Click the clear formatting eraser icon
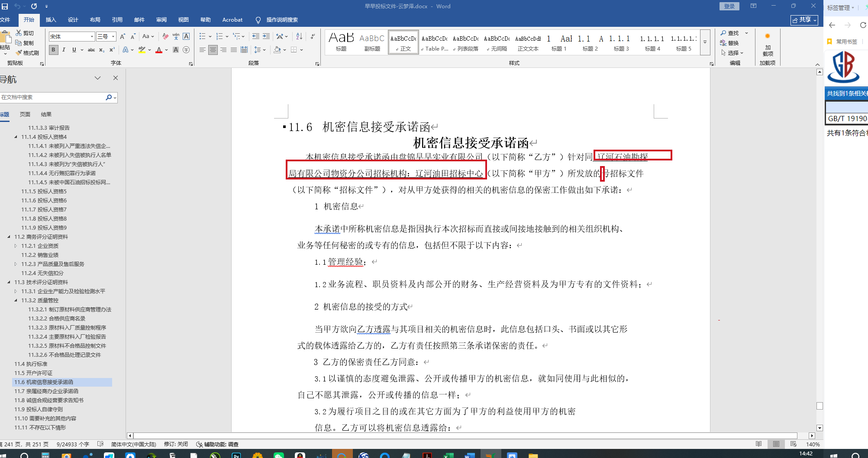Image resolution: width=868 pixels, height=458 pixels. [165, 36]
